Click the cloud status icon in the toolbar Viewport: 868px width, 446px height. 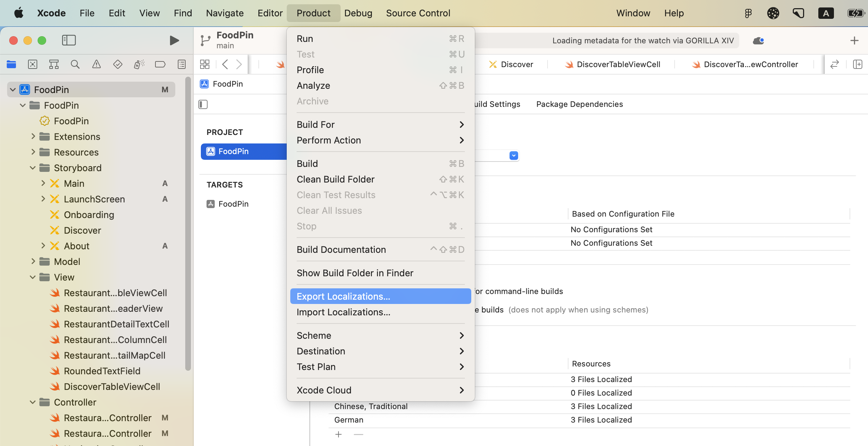(758, 40)
